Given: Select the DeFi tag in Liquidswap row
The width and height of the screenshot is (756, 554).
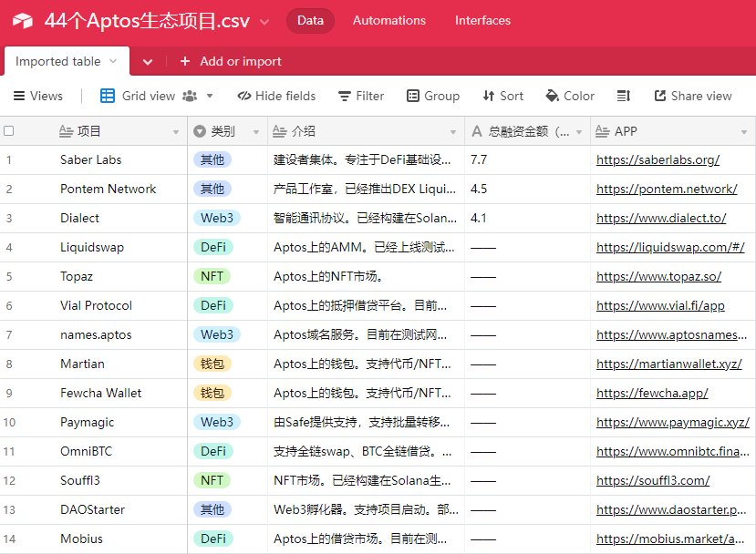Looking at the screenshot, I should pos(213,247).
